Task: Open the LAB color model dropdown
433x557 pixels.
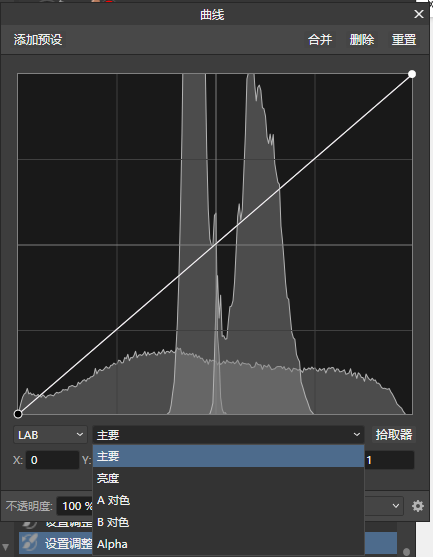Action: coord(50,435)
